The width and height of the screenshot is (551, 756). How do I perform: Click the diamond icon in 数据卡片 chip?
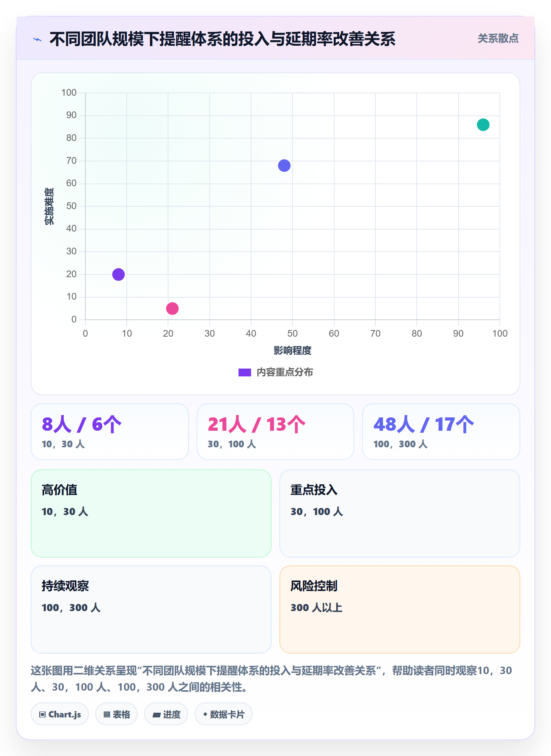(x=205, y=714)
